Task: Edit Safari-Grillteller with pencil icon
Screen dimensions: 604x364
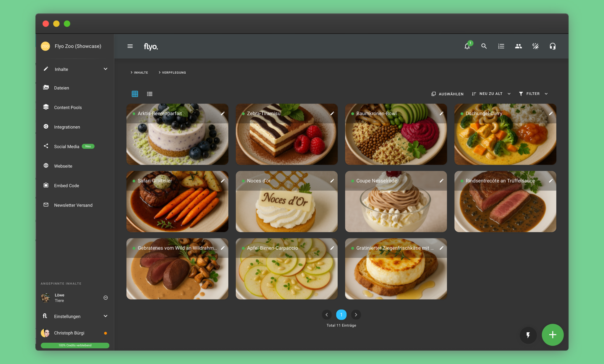Action: coord(223,181)
